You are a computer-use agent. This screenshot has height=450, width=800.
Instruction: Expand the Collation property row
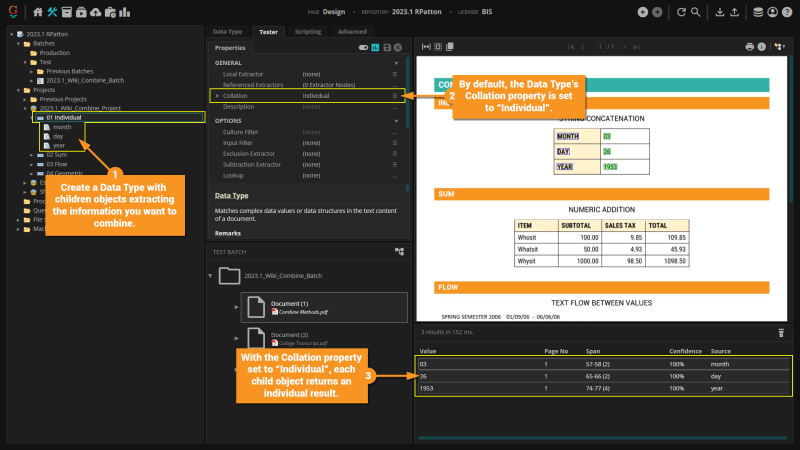tap(216, 95)
